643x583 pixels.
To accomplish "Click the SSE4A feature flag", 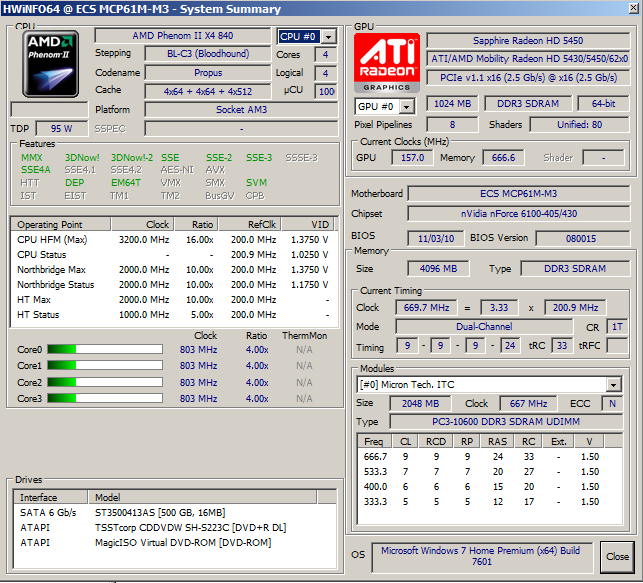I will 36,170.
